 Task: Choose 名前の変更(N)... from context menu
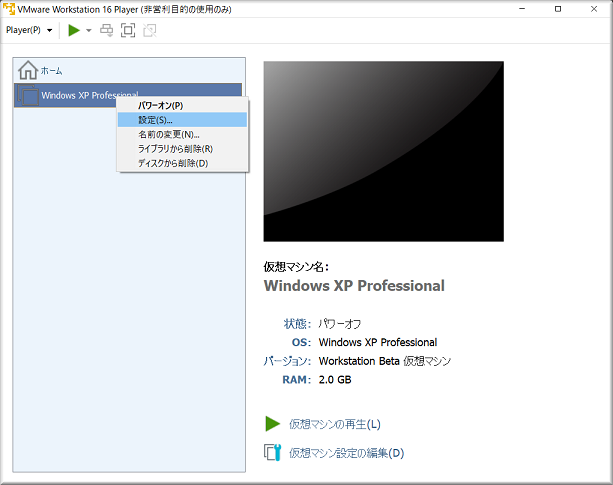tap(182, 134)
